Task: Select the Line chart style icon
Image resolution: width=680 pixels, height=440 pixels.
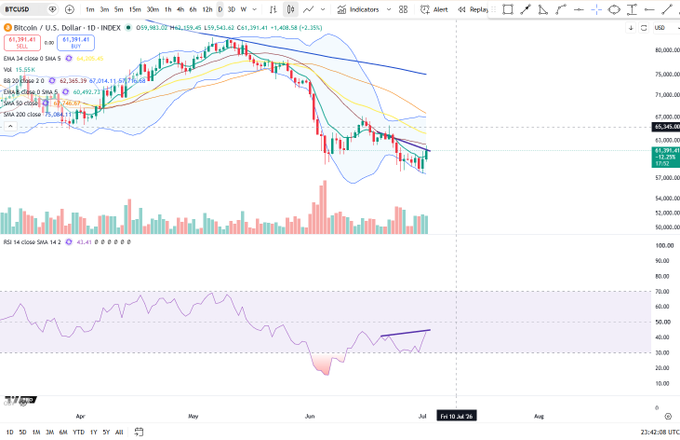Action: (308, 10)
